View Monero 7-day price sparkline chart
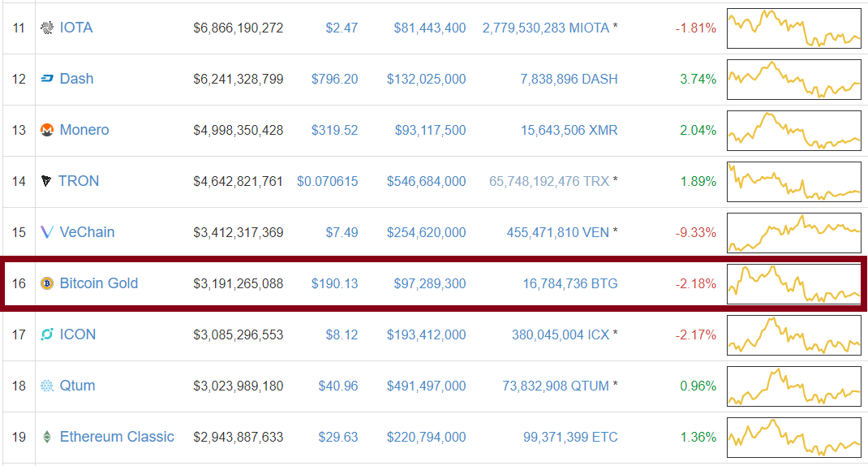The width and height of the screenshot is (868, 466). (x=794, y=131)
